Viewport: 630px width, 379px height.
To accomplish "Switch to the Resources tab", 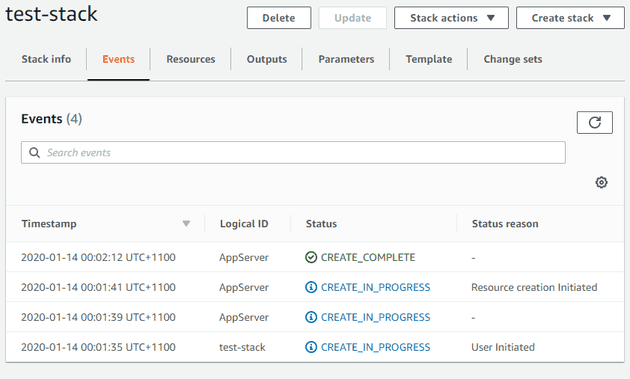I will click(x=191, y=59).
